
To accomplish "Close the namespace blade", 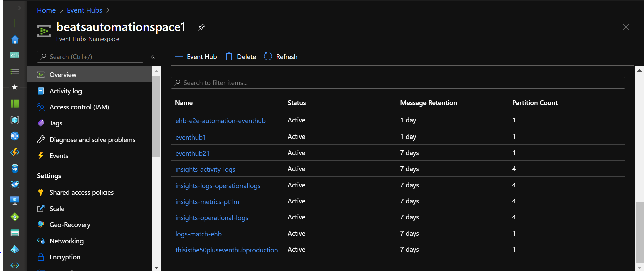I will pos(626,27).
